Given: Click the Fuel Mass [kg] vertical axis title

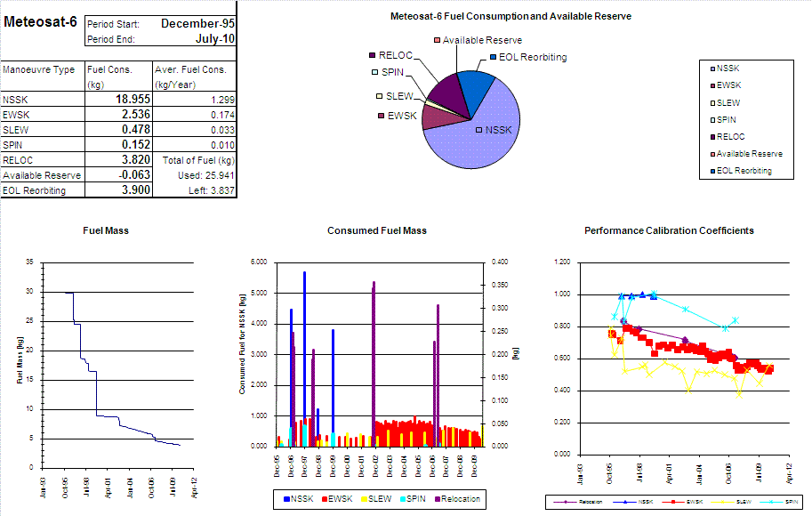Looking at the screenshot, I should [x=20, y=360].
